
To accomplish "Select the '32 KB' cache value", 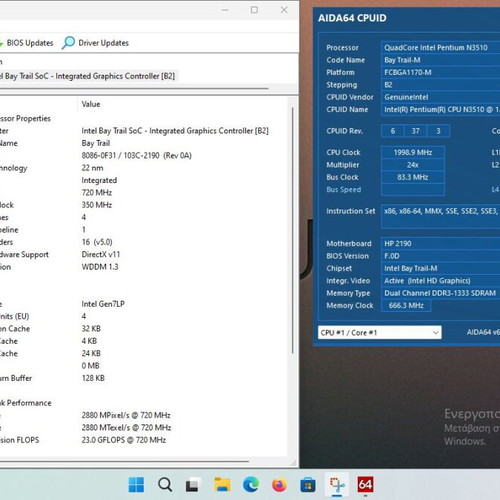I will [x=91, y=329].
